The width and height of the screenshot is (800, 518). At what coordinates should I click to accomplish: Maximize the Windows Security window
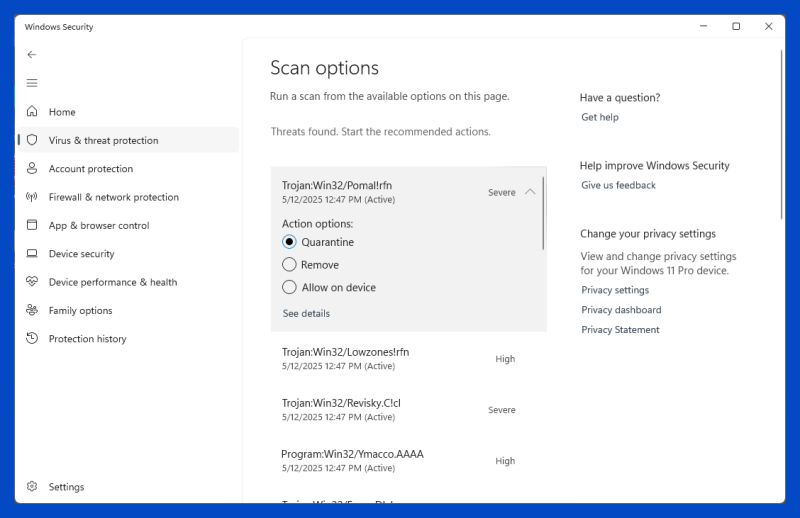tap(736, 26)
